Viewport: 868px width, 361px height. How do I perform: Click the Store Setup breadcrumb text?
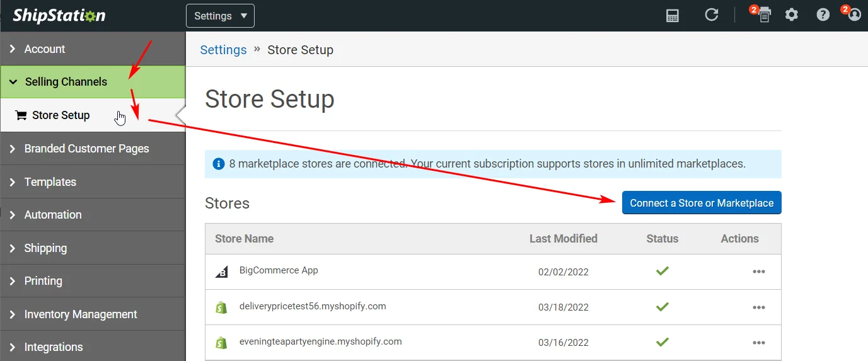pos(301,50)
